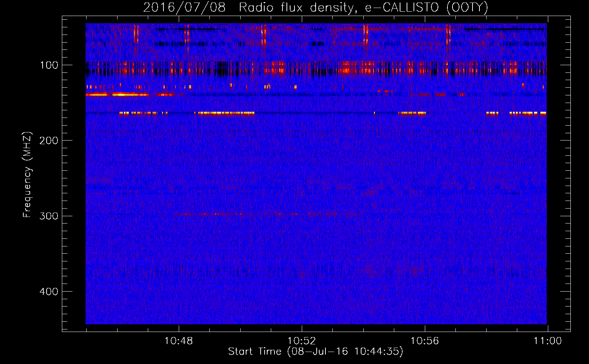
Task: Click the '100' frequency tick label
Action: (x=49, y=65)
